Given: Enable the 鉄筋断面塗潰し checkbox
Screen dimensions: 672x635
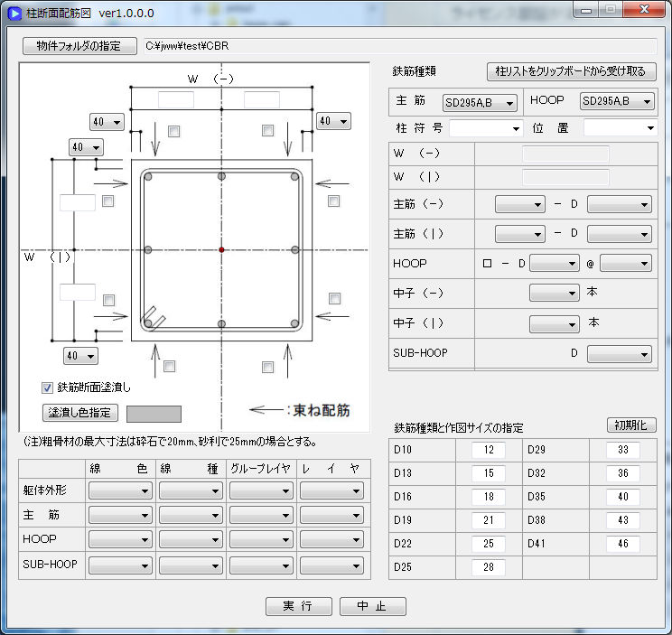Looking at the screenshot, I should pos(48,388).
